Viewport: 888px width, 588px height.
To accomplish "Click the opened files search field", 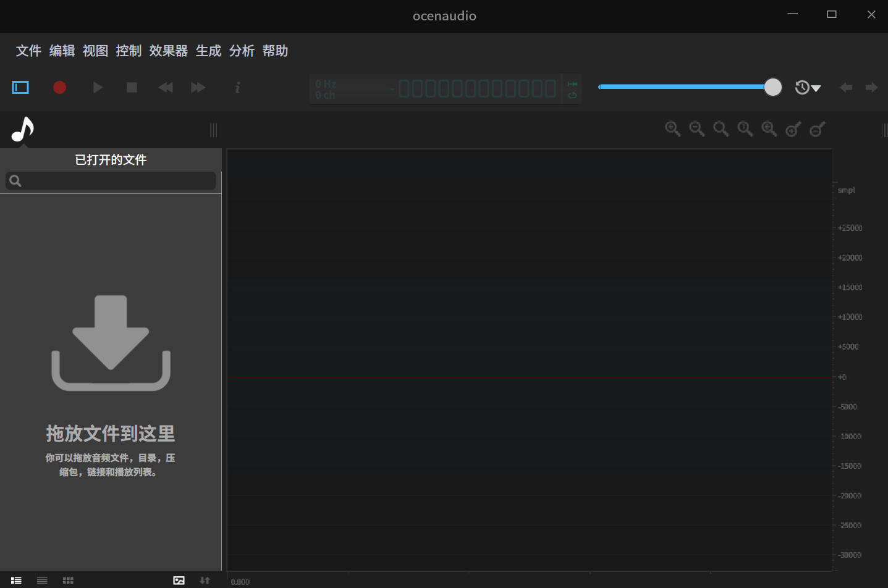I will click(111, 180).
